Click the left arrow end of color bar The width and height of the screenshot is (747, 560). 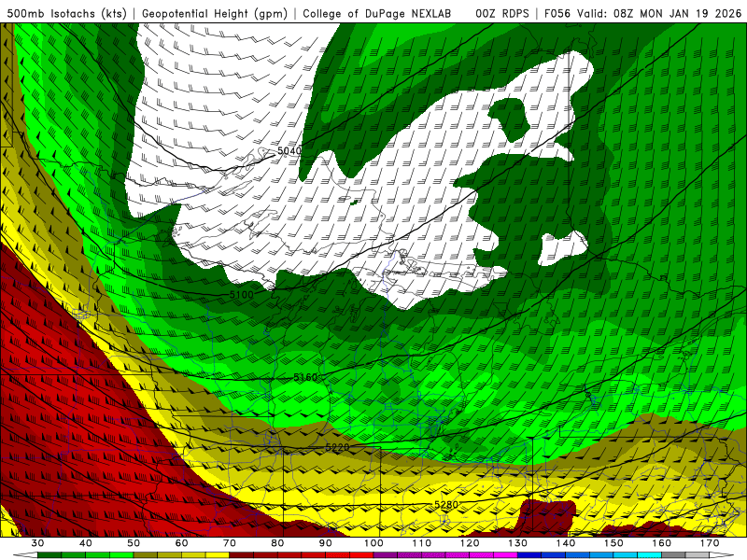coord(25,555)
